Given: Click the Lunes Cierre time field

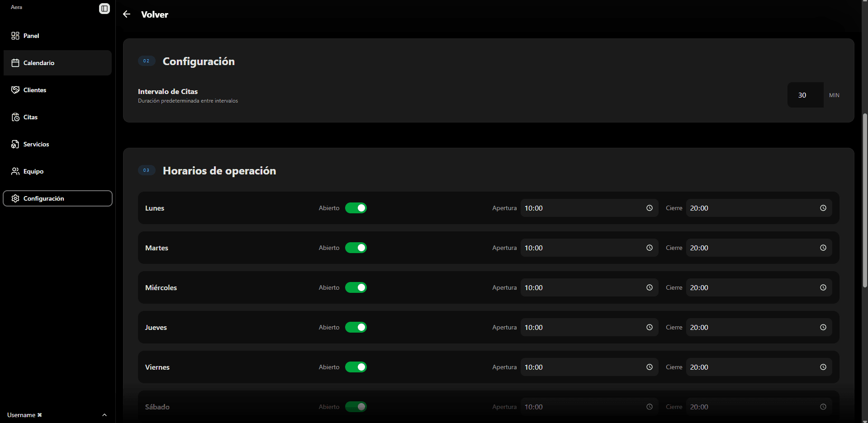Looking at the screenshot, I should pyautogui.click(x=759, y=208).
